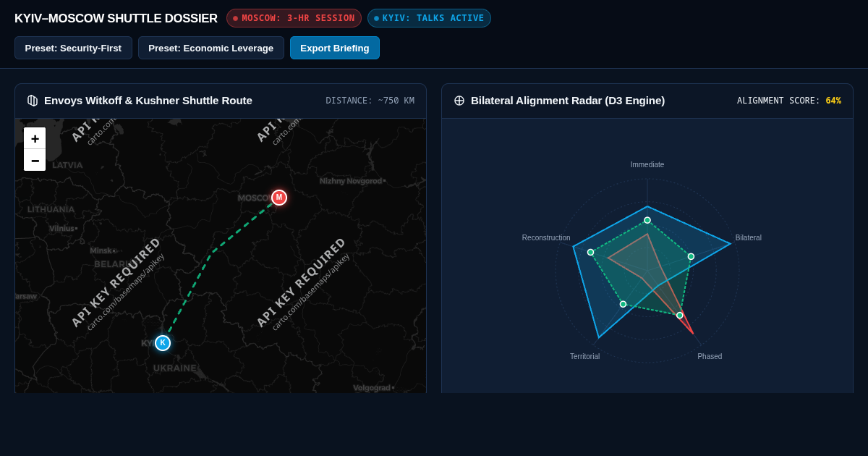Click the blue Kyiv K map marker

point(163,343)
